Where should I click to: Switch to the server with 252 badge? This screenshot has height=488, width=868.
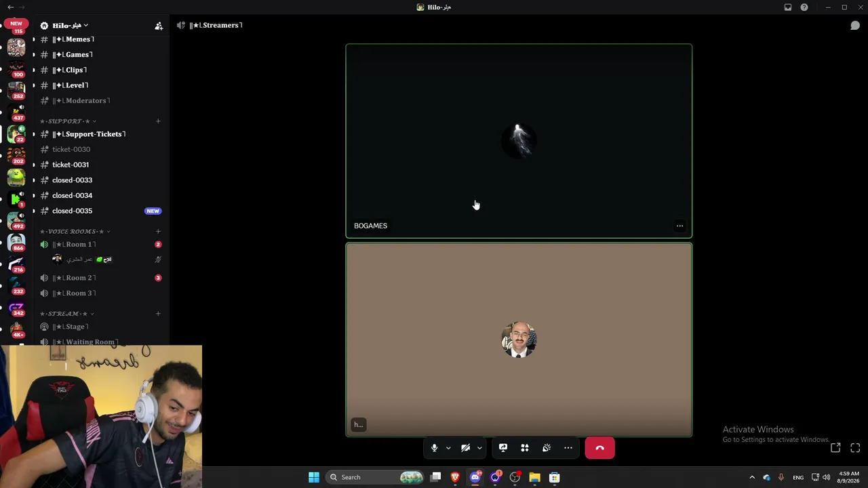click(16, 90)
